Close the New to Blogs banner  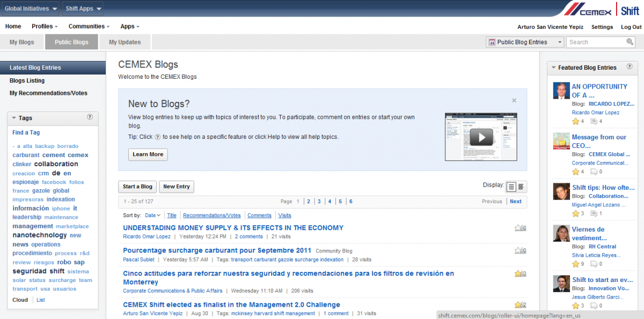(x=514, y=100)
